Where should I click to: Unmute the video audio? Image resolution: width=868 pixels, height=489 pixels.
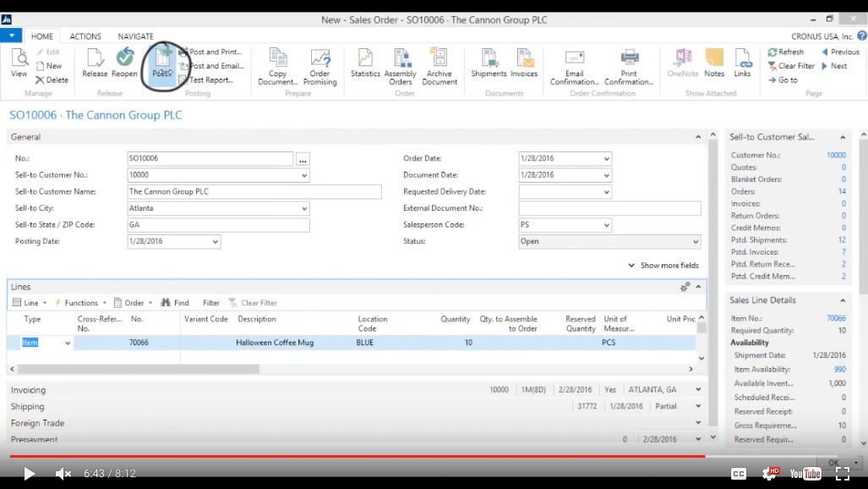coord(63,474)
